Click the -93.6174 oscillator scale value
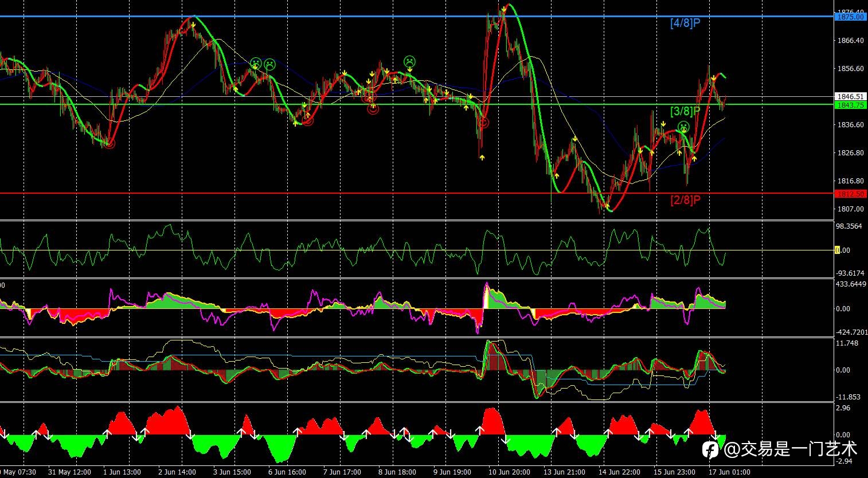 [x=850, y=273]
